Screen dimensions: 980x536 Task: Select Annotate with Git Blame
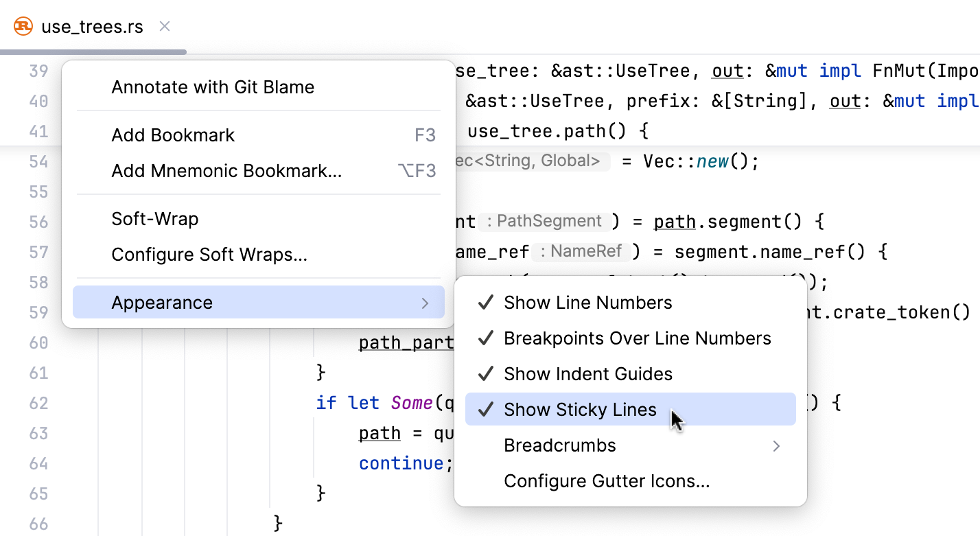(x=213, y=87)
